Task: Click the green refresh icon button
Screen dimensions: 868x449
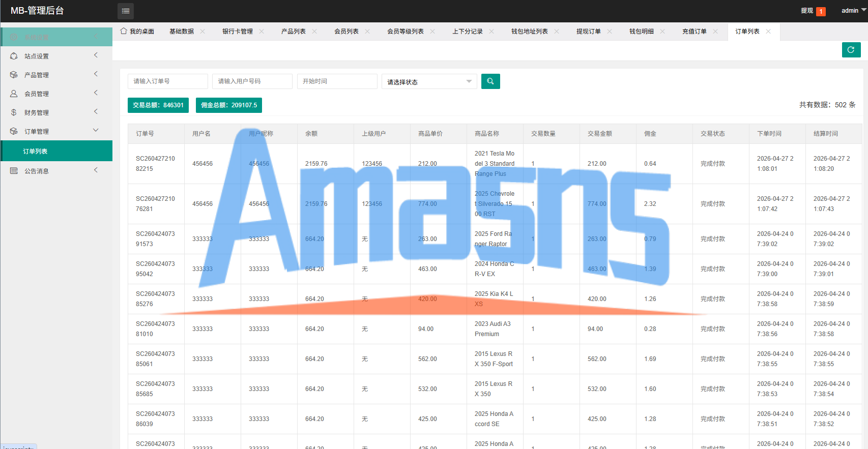Action: point(851,50)
